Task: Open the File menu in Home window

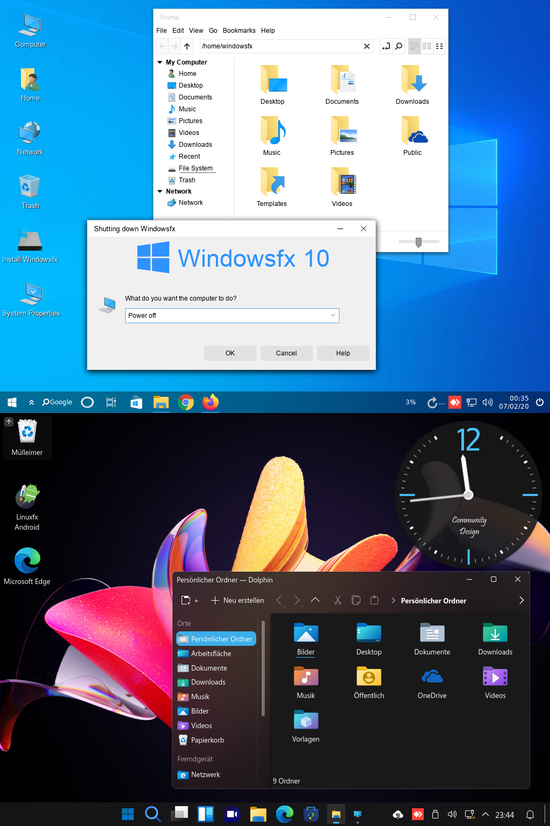Action: click(161, 31)
